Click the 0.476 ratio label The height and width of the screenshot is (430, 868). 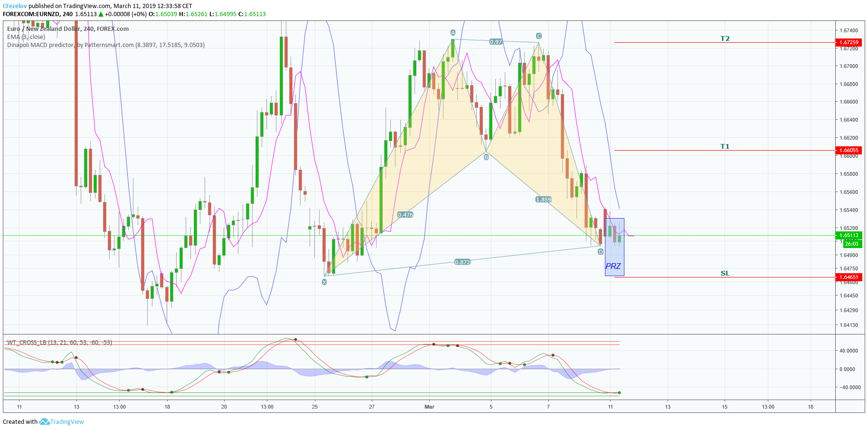pyautogui.click(x=406, y=215)
